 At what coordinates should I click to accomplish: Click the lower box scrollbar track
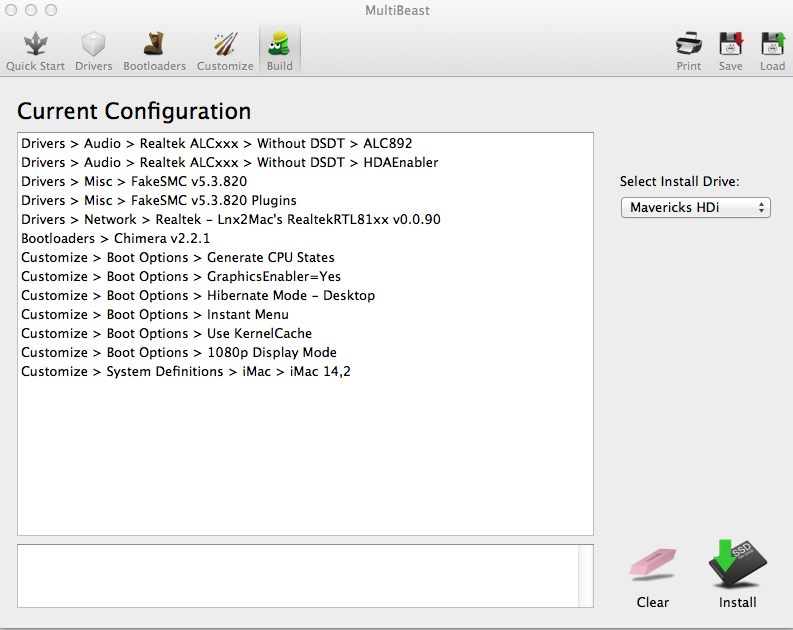(x=586, y=576)
